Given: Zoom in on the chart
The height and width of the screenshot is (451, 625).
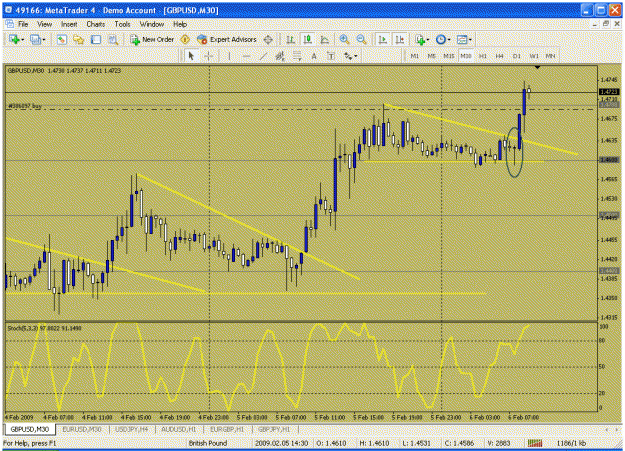Looking at the screenshot, I should [x=344, y=39].
